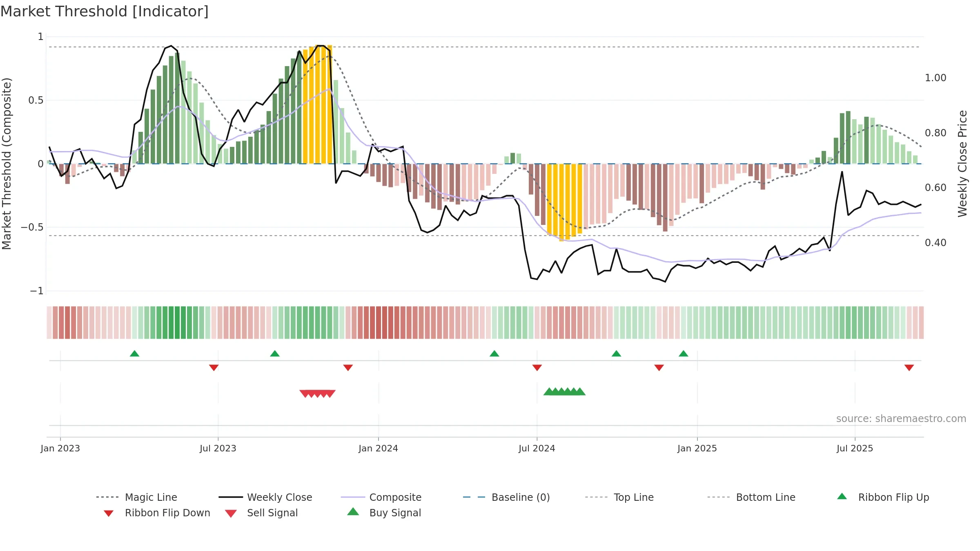
Task: Click the lavender Composite legend swatch
Action: point(353,497)
